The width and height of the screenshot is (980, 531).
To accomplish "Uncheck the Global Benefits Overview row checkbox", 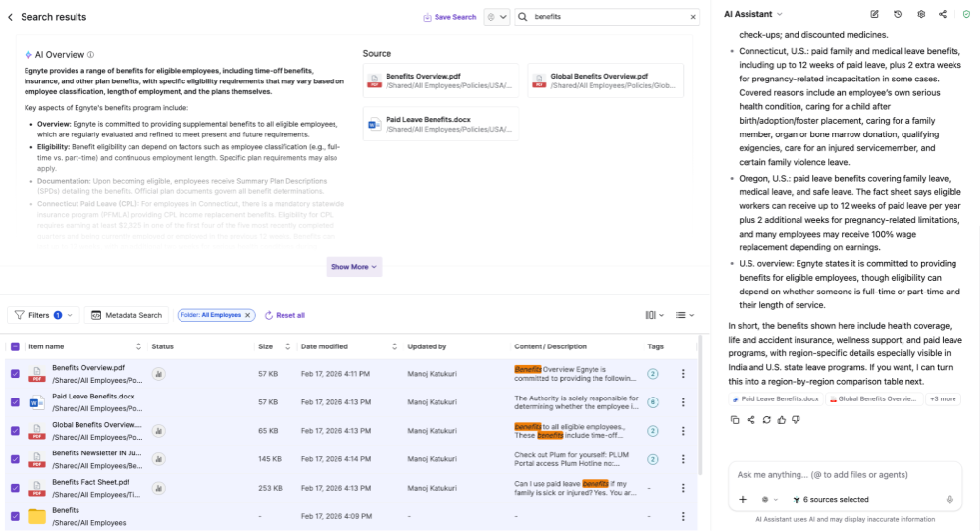I will (15, 430).
